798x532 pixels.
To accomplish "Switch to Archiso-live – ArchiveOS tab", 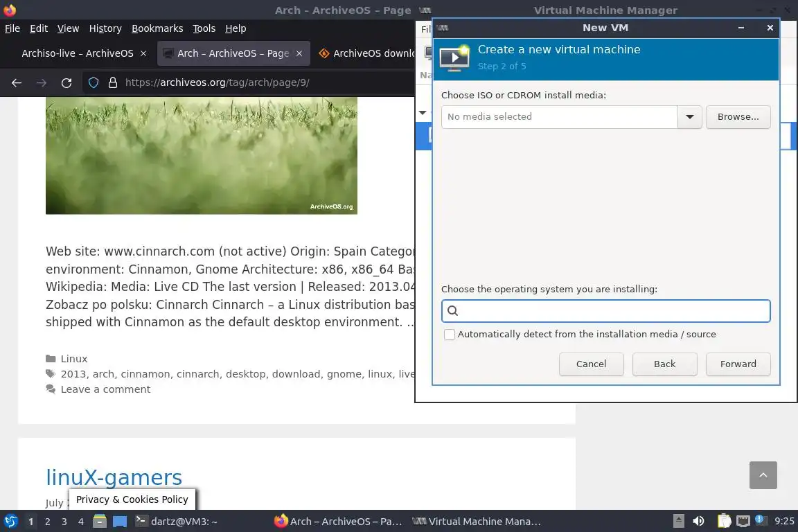I will coord(78,53).
